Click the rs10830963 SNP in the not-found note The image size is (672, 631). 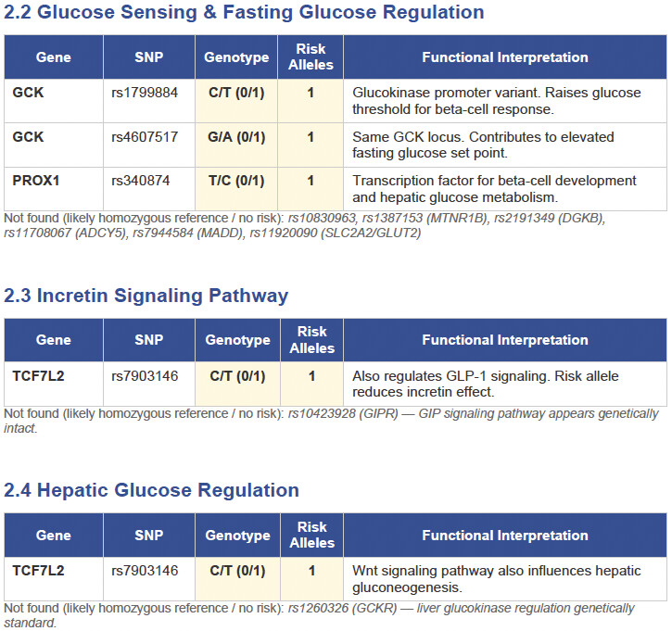323,219
